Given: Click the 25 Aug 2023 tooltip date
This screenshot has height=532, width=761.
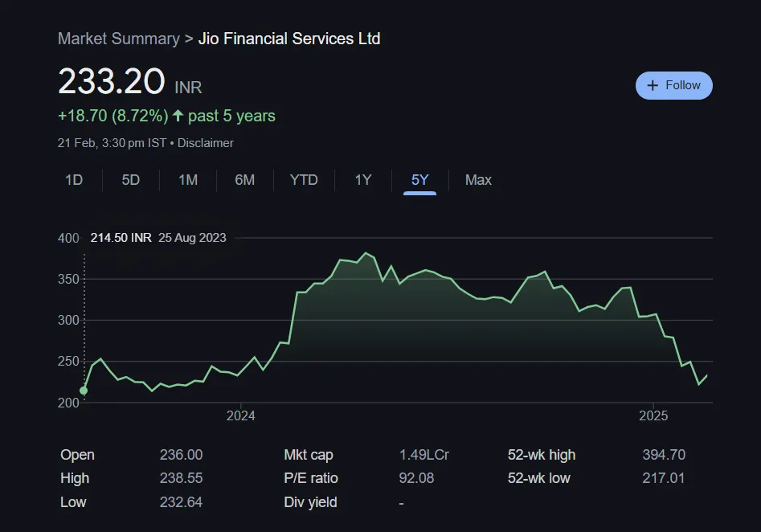Looking at the screenshot, I should 192,238.
